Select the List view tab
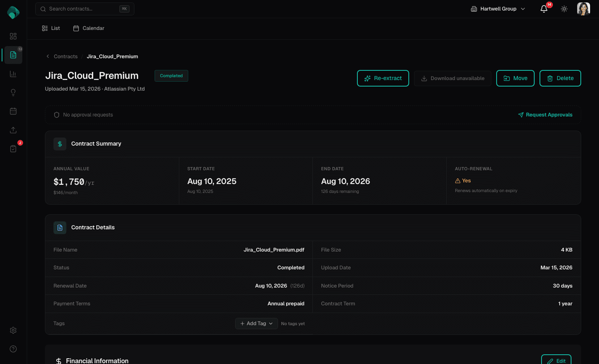Screen dimensions: 599x364 tap(51, 28)
